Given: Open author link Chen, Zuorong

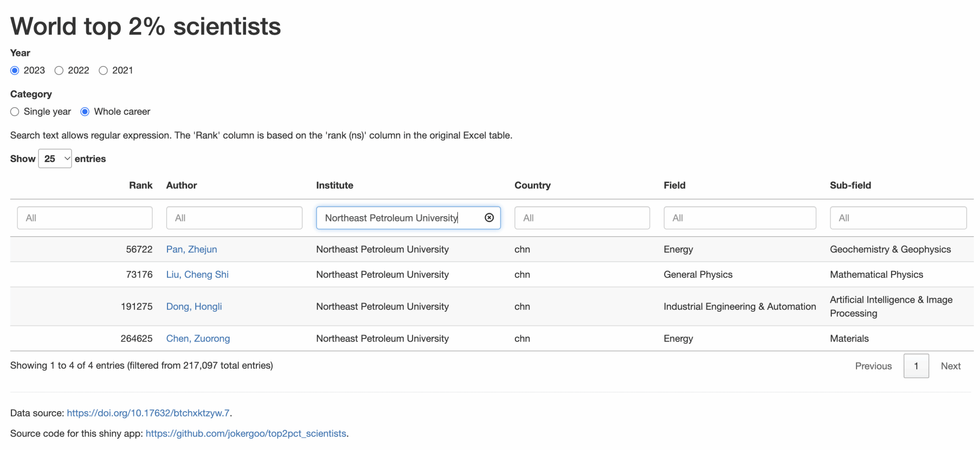Looking at the screenshot, I should 198,339.
